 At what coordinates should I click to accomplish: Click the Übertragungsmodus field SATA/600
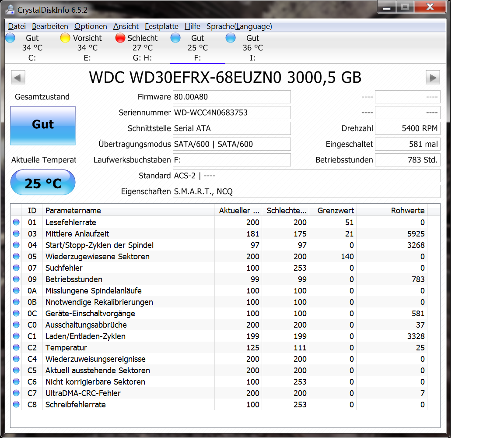[x=232, y=144]
